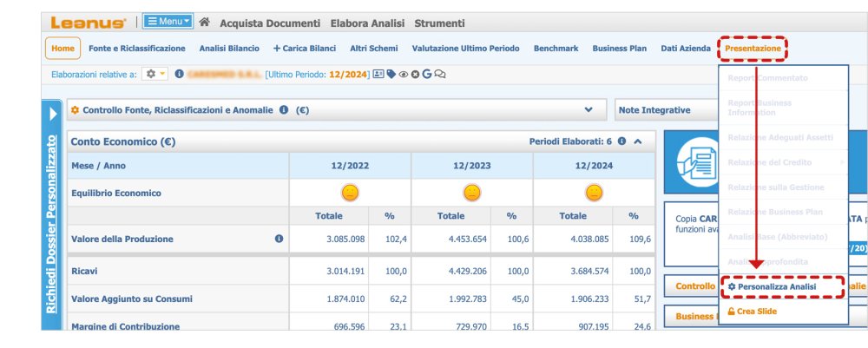This screenshot has height=348, width=868.
Task: Click the Google G icon
Action: click(427, 75)
